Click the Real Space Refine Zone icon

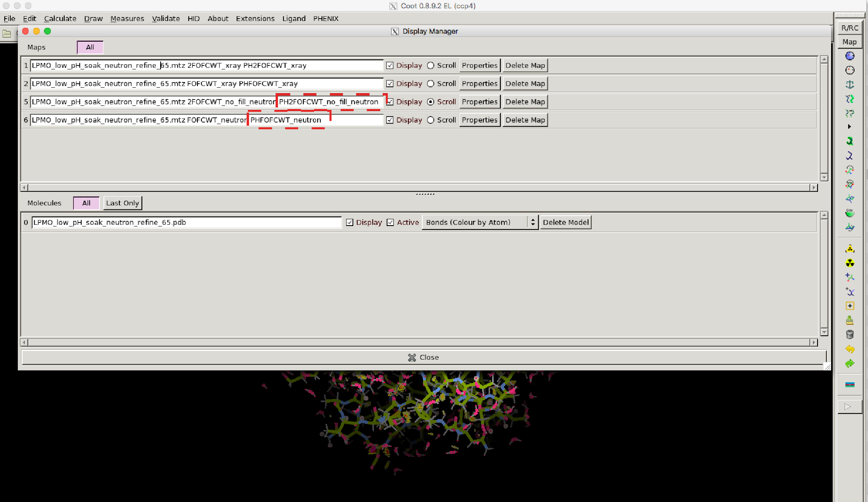click(850, 56)
